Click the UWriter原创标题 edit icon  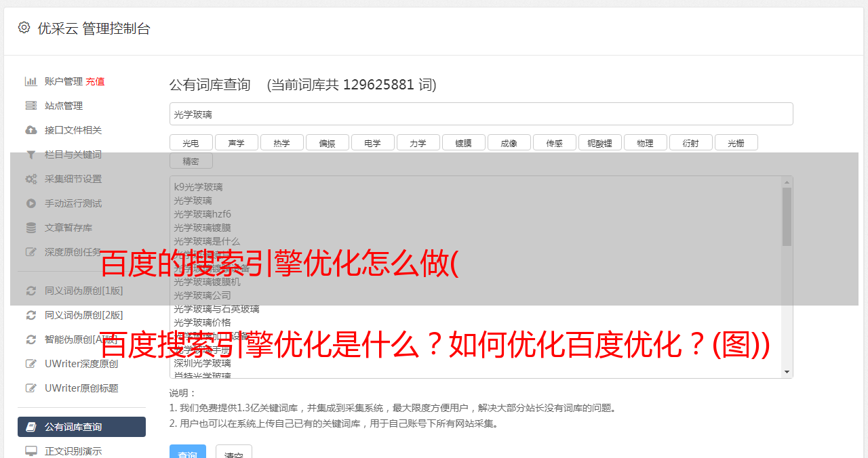coord(31,388)
